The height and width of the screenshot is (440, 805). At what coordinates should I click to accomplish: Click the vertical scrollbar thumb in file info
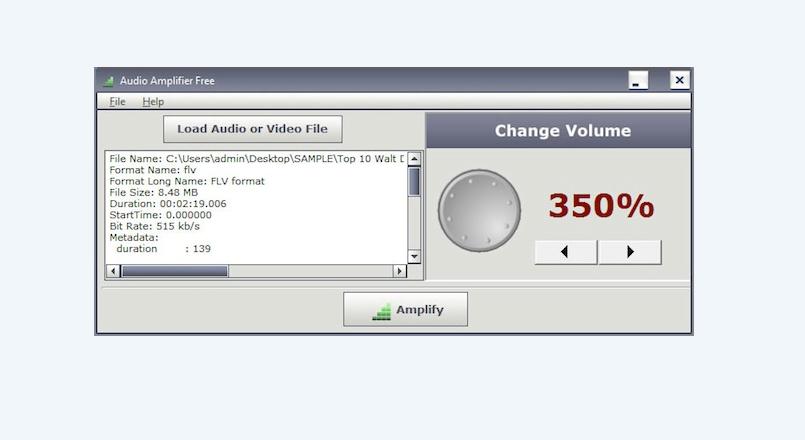pos(414,182)
